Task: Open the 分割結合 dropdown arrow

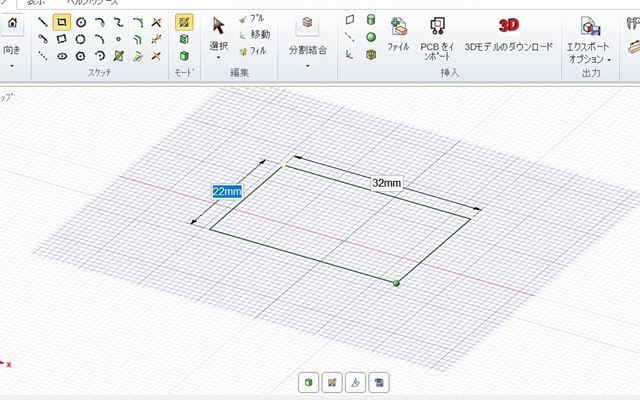Action: 307,66
